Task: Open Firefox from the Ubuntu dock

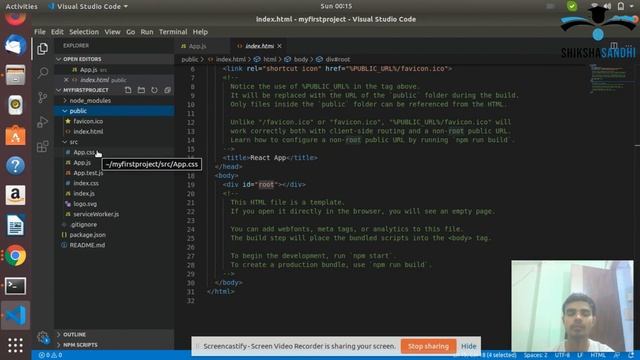Action: click(x=16, y=17)
